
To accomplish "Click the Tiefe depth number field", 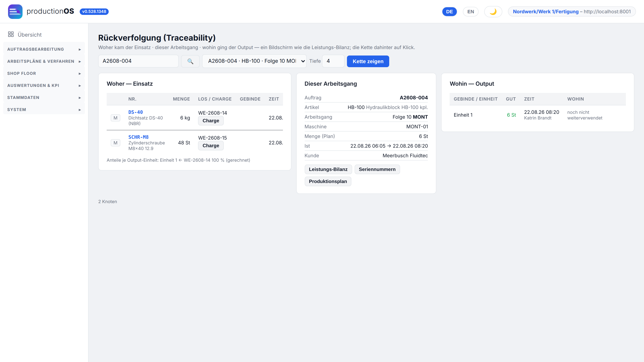I will [333, 61].
